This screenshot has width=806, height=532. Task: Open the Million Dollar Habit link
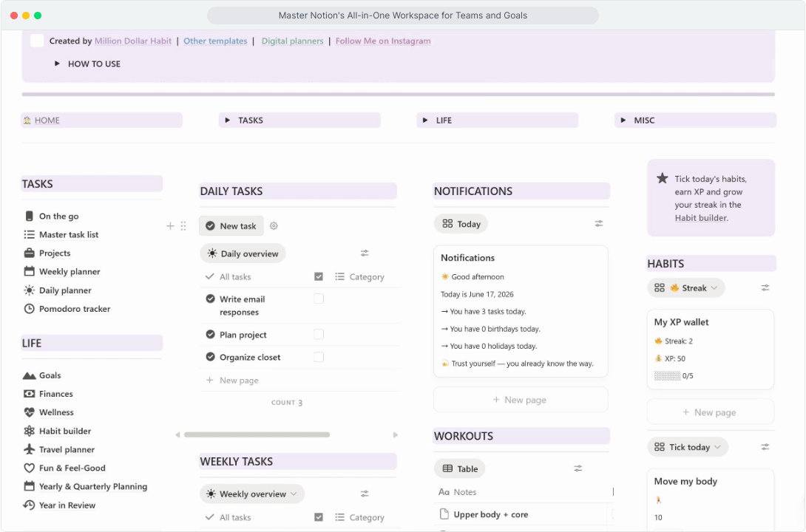tap(133, 41)
